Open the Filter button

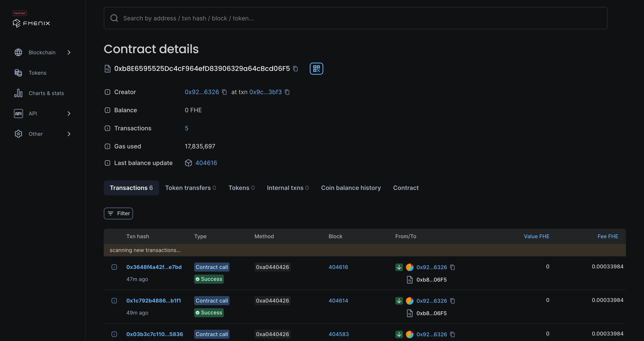pyautogui.click(x=118, y=213)
